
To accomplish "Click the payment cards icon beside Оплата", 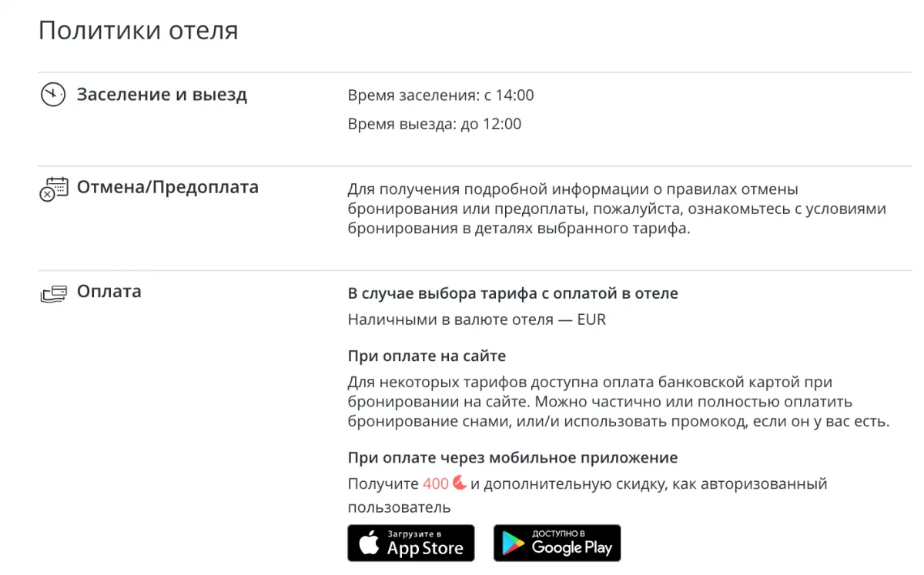I will 53,294.
